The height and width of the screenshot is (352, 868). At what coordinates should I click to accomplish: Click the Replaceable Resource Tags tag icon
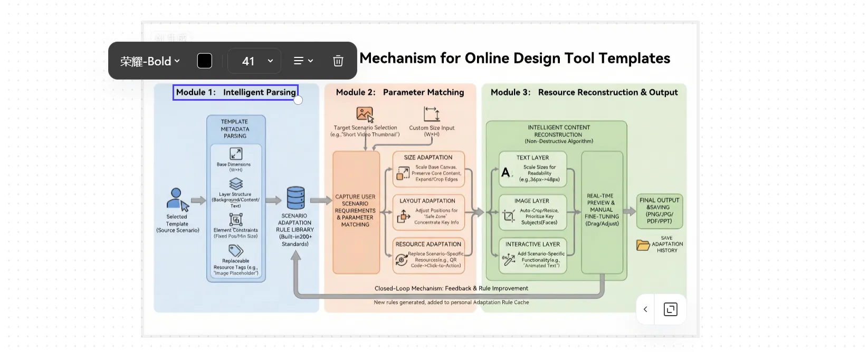(236, 250)
